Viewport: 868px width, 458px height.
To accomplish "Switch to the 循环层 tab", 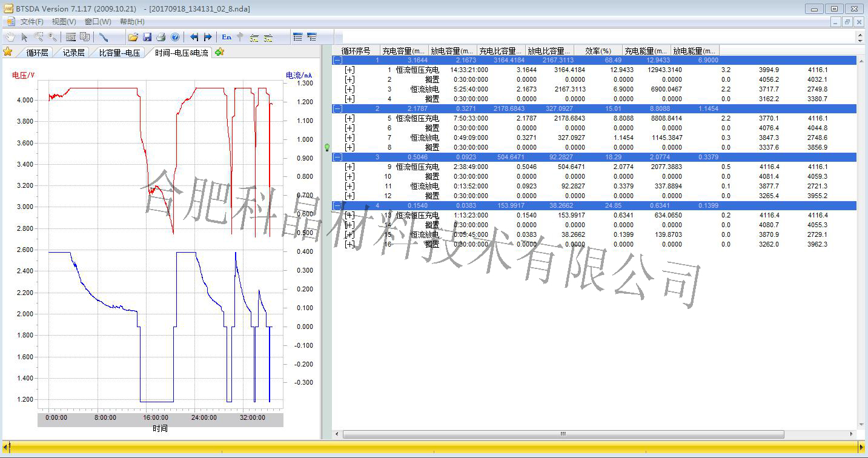I will click(37, 53).
